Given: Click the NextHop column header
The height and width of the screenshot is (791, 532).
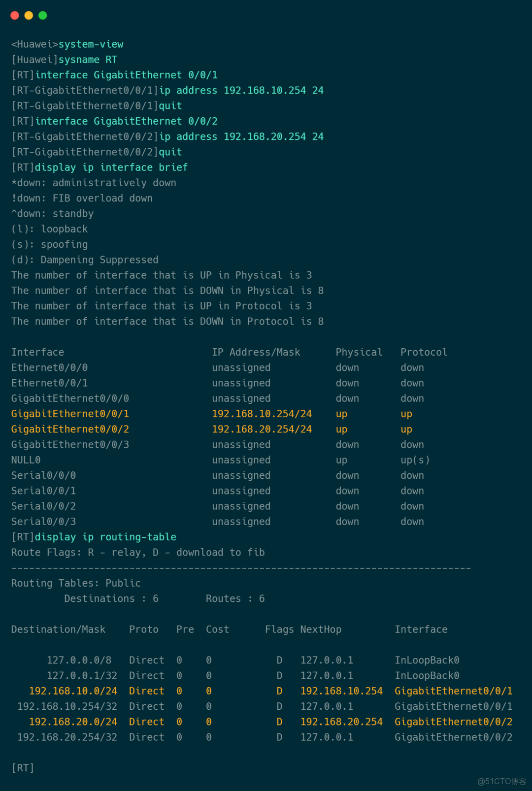Looking at the screenshot, I should 321,629.
